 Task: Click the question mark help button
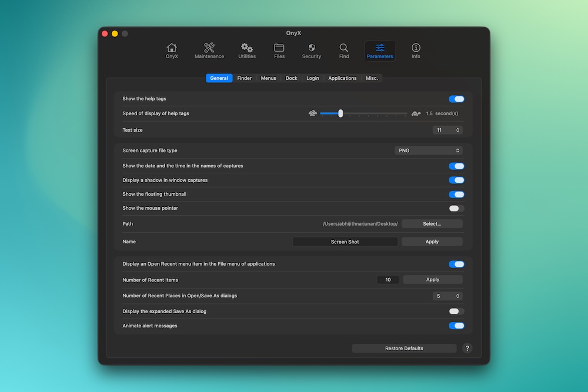[x=467, y=349]
